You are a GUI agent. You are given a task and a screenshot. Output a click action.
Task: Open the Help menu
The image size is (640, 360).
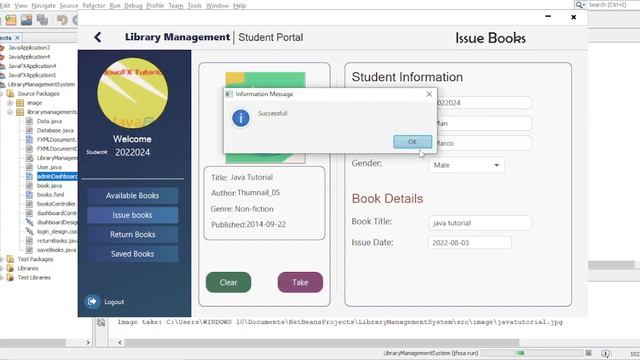pyautogui.click(x=240, y=6)
